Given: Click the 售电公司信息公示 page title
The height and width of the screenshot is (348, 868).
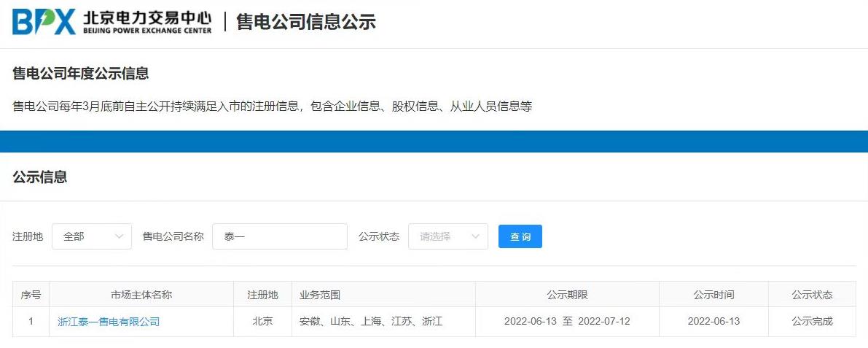Looking at the screenshot, I should tap(306, 22).
